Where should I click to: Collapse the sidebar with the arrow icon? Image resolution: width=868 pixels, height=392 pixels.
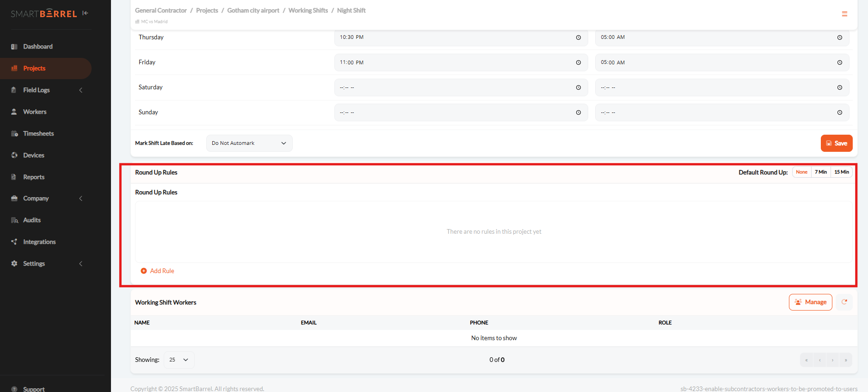(85, 13)
